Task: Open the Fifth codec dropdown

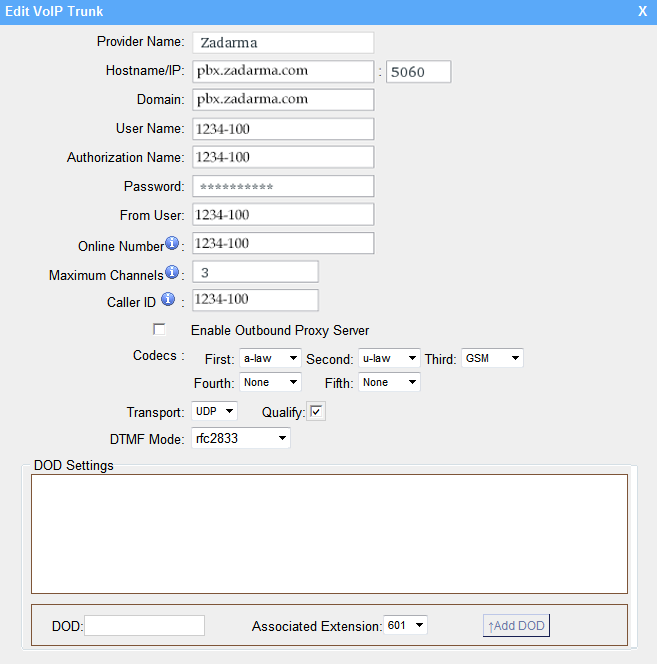Action: (389, 382)
